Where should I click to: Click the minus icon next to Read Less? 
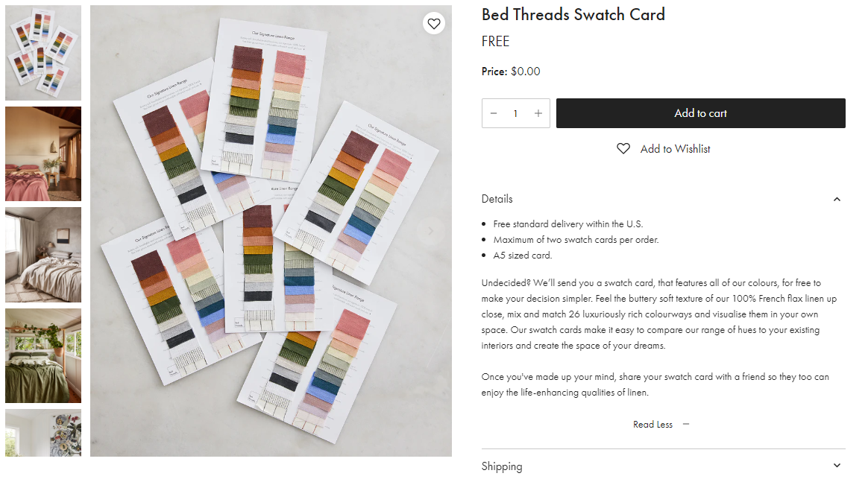[686, 424]
